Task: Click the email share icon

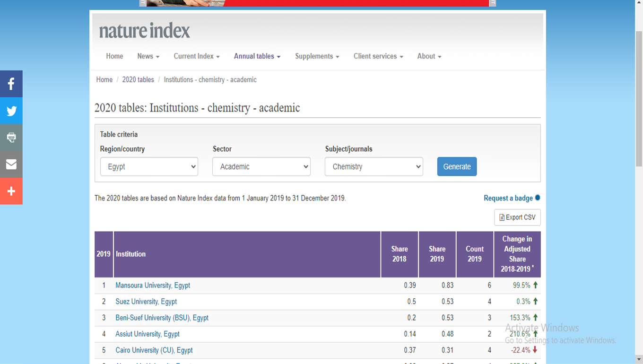Action: [11, 165]
